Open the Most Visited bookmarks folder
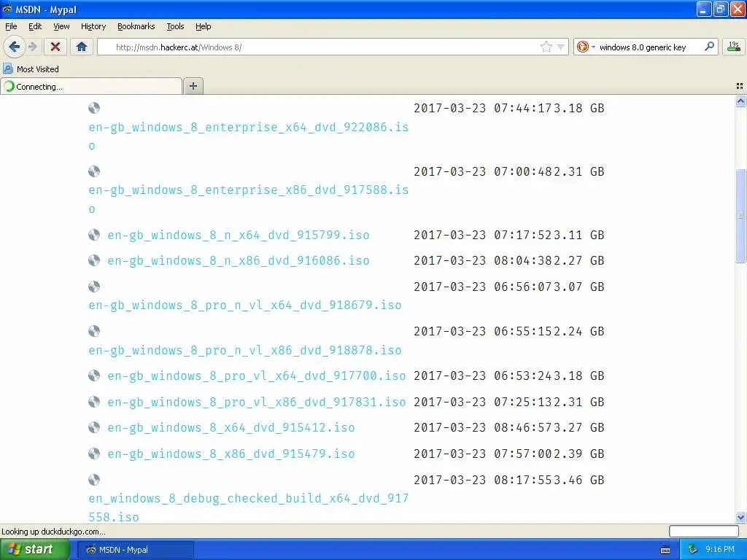Image resolution: width=747 pixels, height=560 pixels. [31, 69]
